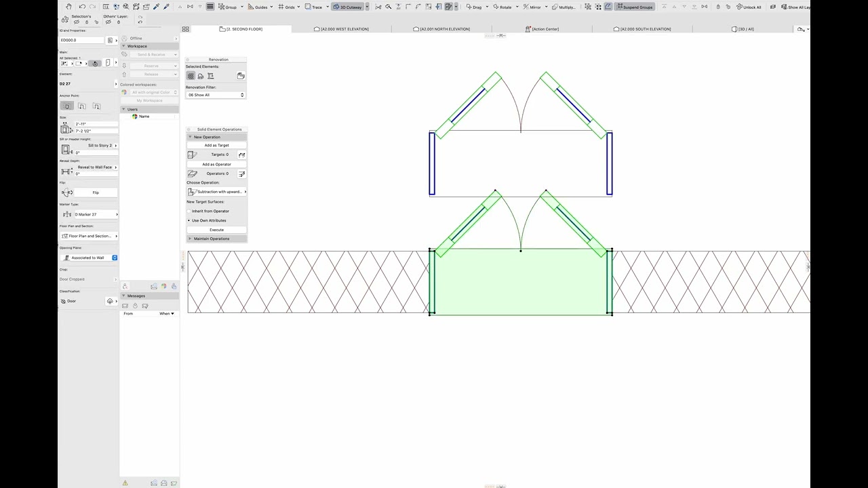
Task: Click the Flip button
Action: (x=96, y=192)
